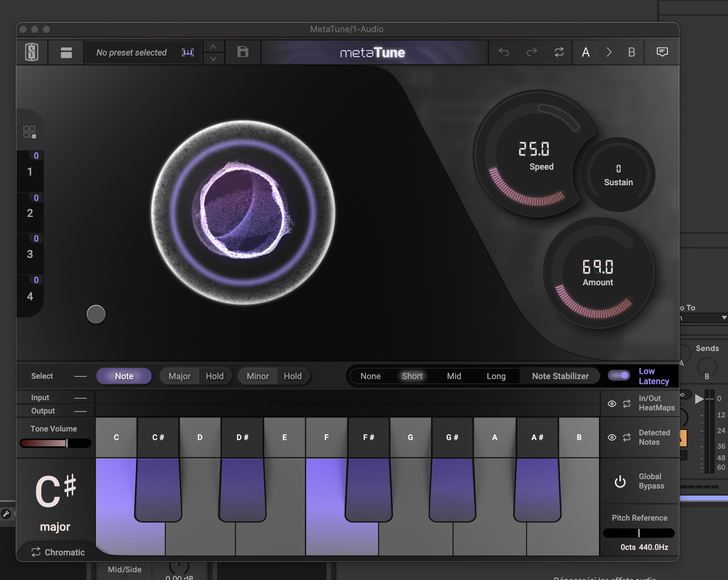Image resolution: width=728 pixels, height=580 pixels.
Task: Toggle A note label key
Action: (x=495, y=437)
